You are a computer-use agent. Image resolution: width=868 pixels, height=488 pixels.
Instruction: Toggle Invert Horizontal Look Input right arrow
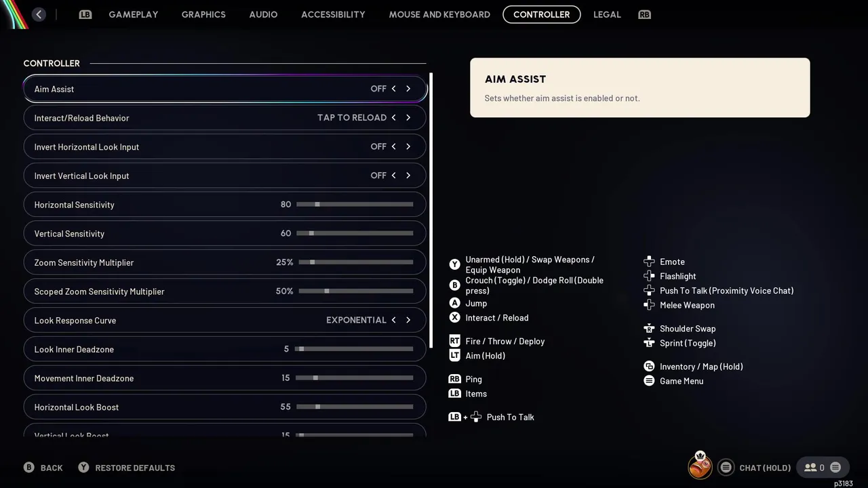tap(408, 146)
